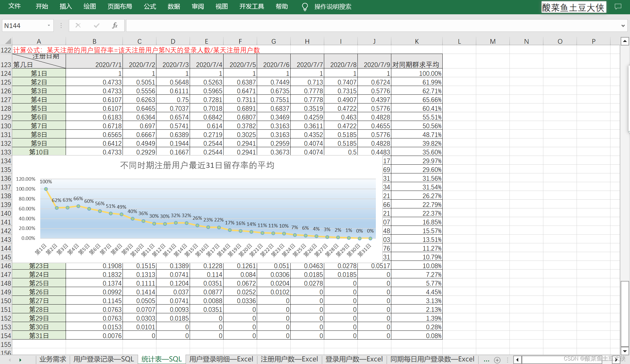Click the diagonal 注册日期 / 第几日 header cell
The width and height of the screenshot is (630, 364).
(x=39, y=61)
